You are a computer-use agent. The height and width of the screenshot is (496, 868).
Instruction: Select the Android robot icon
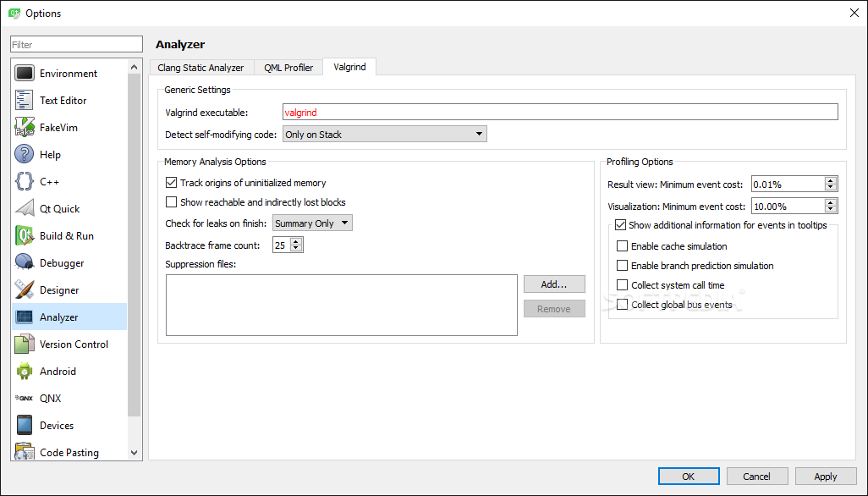pos(25,372)
